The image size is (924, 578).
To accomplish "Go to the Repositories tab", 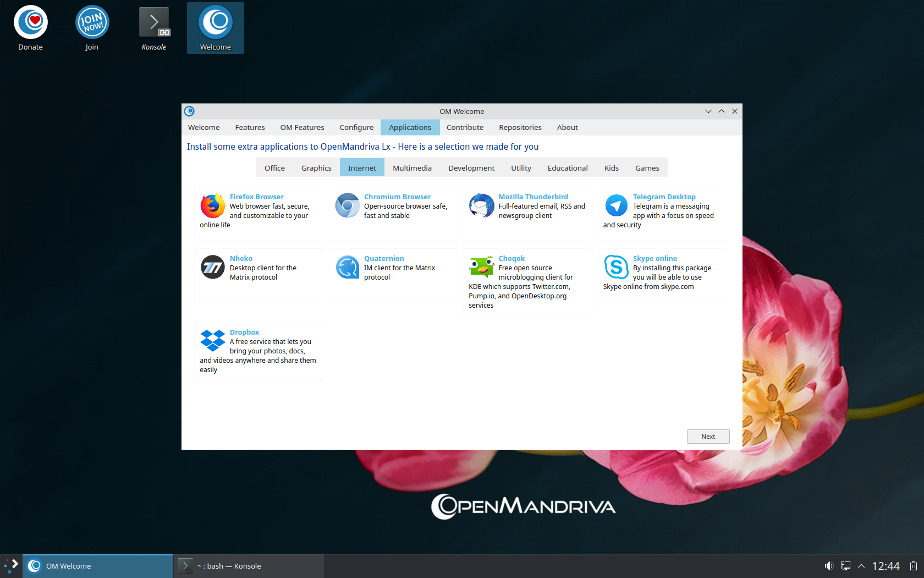I will click(520, 127).
